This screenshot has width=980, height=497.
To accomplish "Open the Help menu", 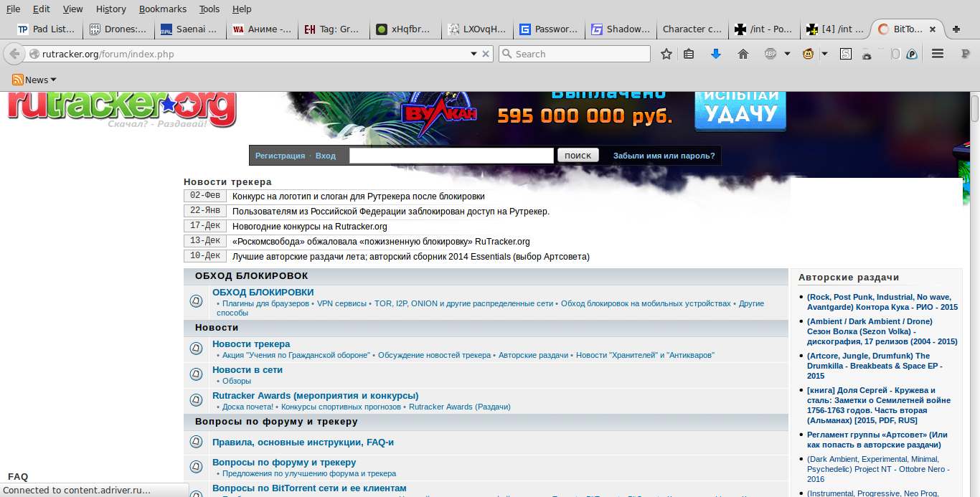I will [242, 9].
